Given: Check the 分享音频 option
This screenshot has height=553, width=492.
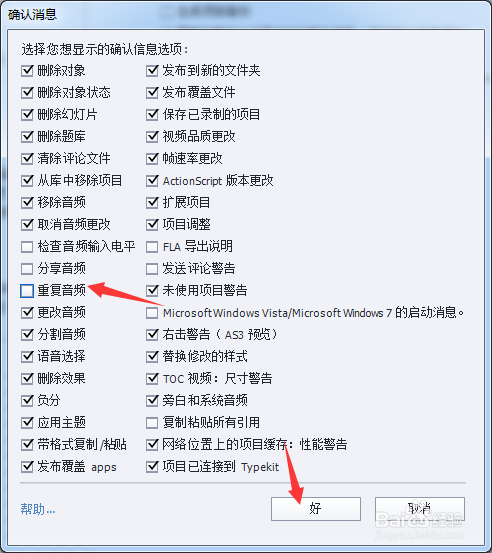Looking at the screenshot, I should pos(27,269).
